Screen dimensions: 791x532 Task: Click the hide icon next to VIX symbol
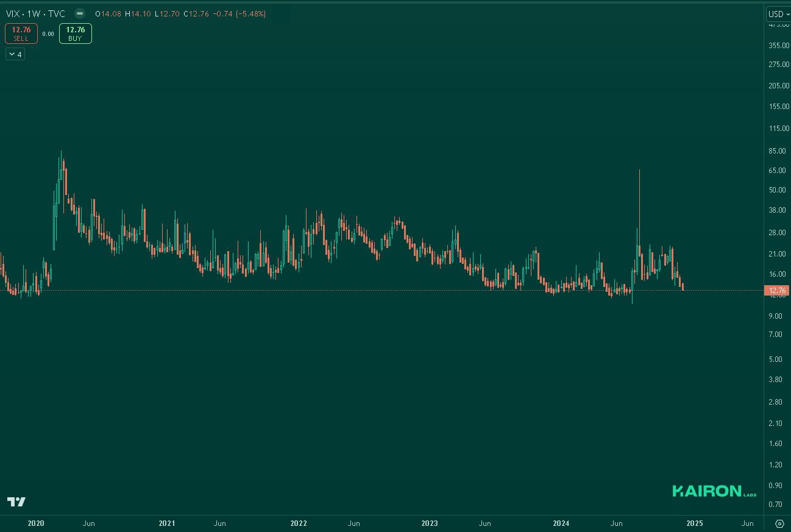click(x=79, y=13)
